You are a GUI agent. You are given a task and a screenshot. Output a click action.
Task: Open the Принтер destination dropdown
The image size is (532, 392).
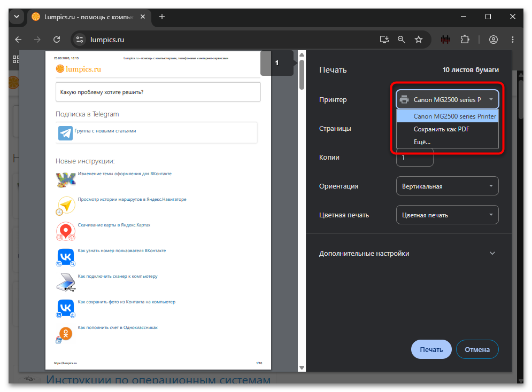click(447, 100)
